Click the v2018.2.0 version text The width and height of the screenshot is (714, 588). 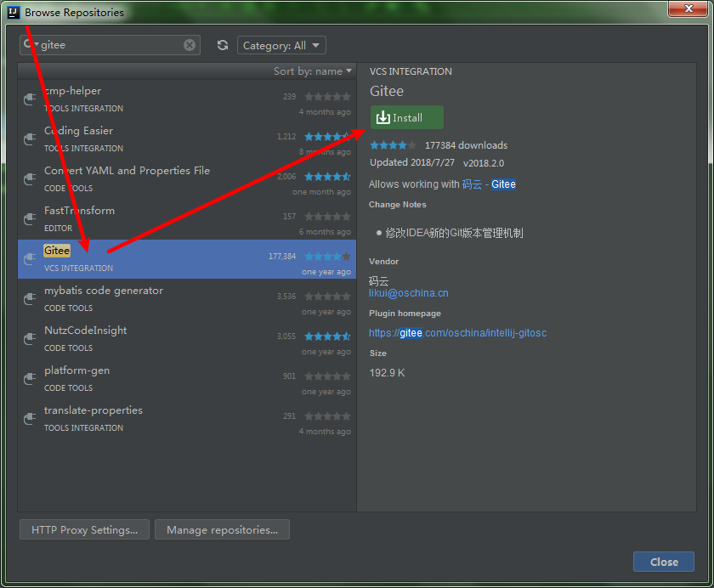(x=484, y=163)
